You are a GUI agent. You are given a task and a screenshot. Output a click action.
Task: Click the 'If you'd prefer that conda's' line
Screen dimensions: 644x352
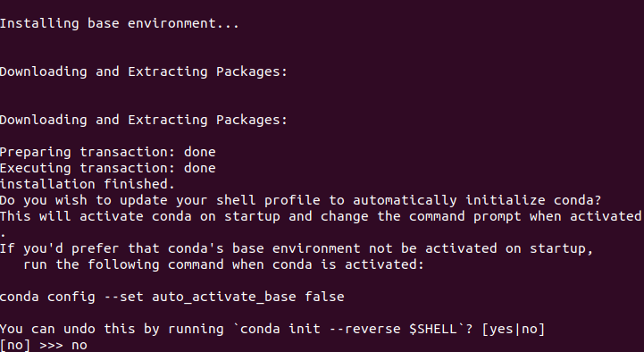[297, 248]
